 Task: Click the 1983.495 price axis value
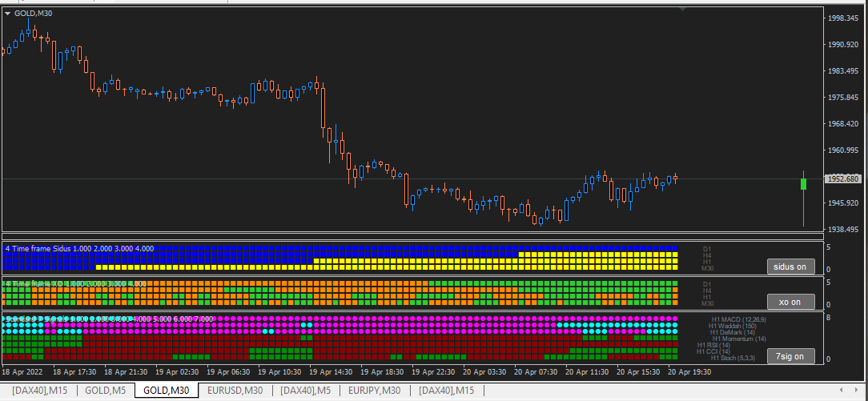[x=843, y=71]
